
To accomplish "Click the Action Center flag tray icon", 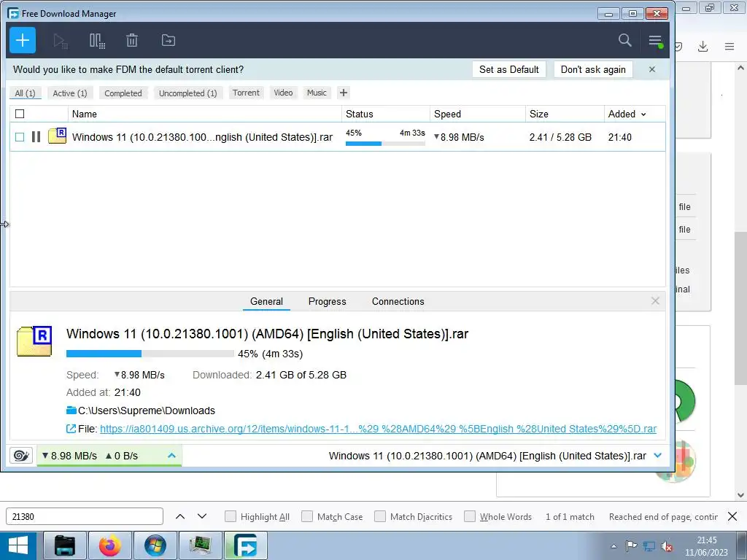I will (631, 545).
